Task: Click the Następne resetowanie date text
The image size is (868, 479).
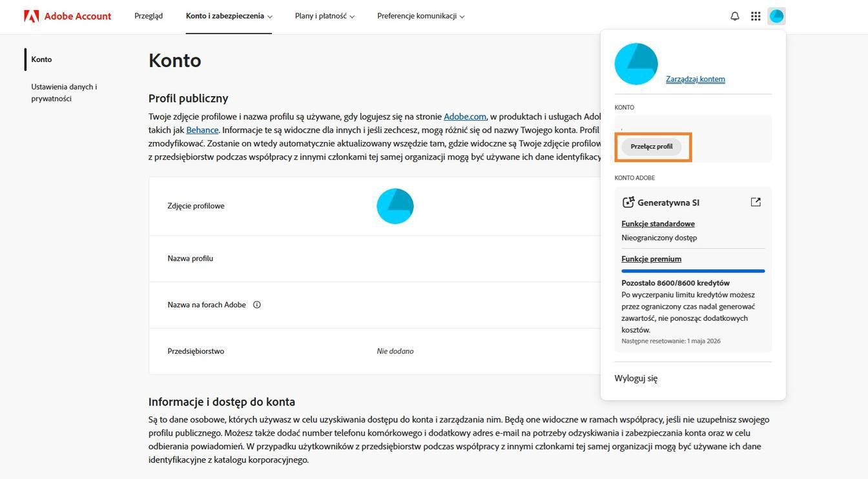Action: click(x=671, y=341)
